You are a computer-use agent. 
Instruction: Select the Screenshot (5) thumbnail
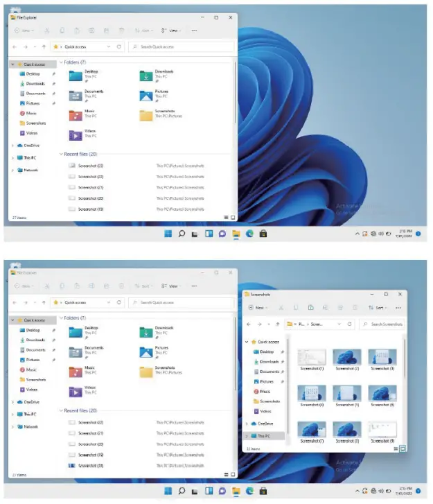(347, 396)
